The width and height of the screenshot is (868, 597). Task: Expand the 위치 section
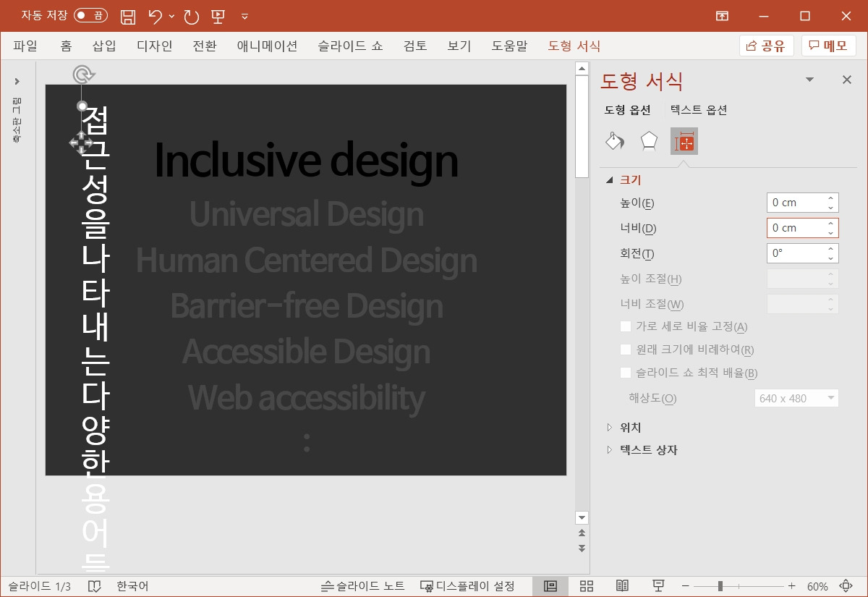click(630, 428)
